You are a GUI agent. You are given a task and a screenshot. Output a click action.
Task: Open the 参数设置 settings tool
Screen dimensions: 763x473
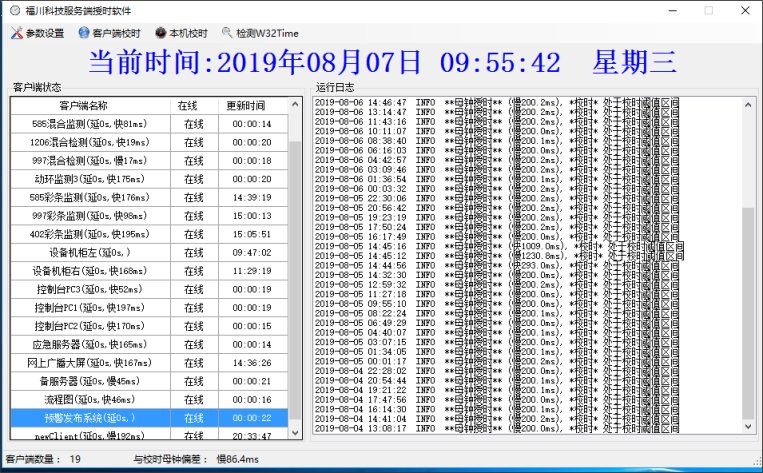tap(38, 33)
